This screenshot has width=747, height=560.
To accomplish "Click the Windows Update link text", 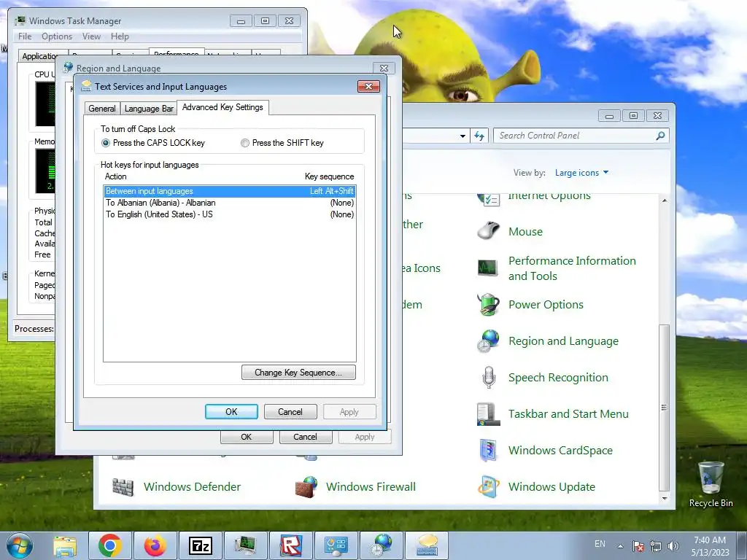I will [551, 486].
